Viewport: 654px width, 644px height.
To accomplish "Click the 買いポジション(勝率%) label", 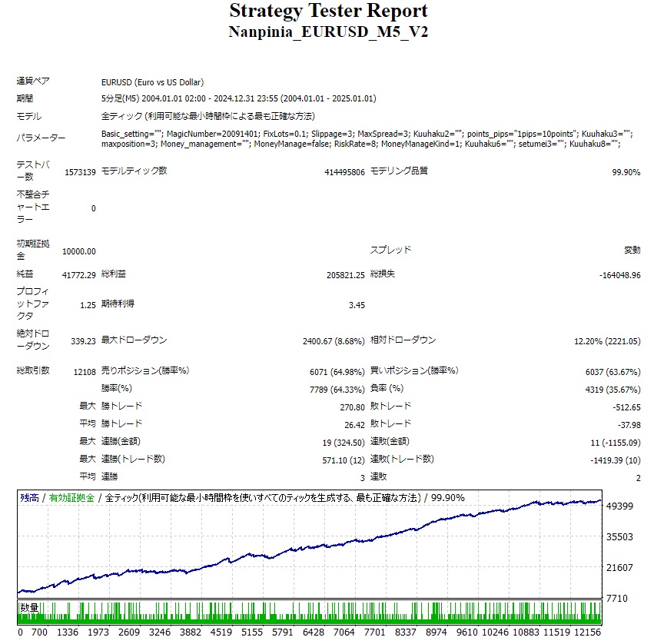I will 414,370.
